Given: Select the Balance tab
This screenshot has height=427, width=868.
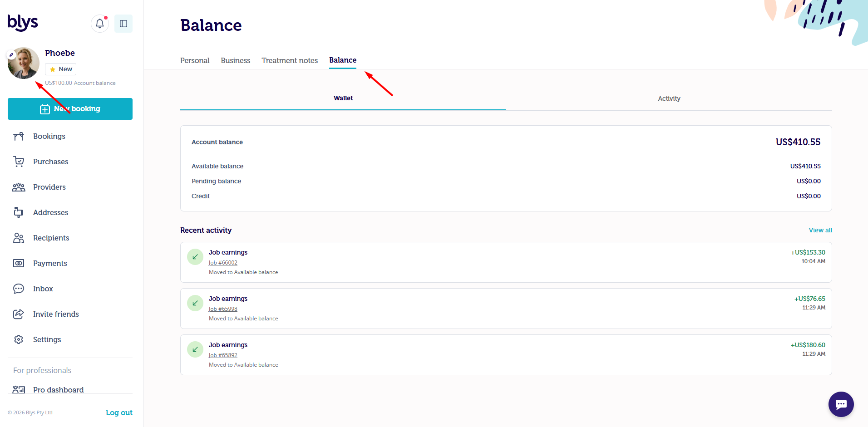Looking at the screenshot, I should [343, 60].
